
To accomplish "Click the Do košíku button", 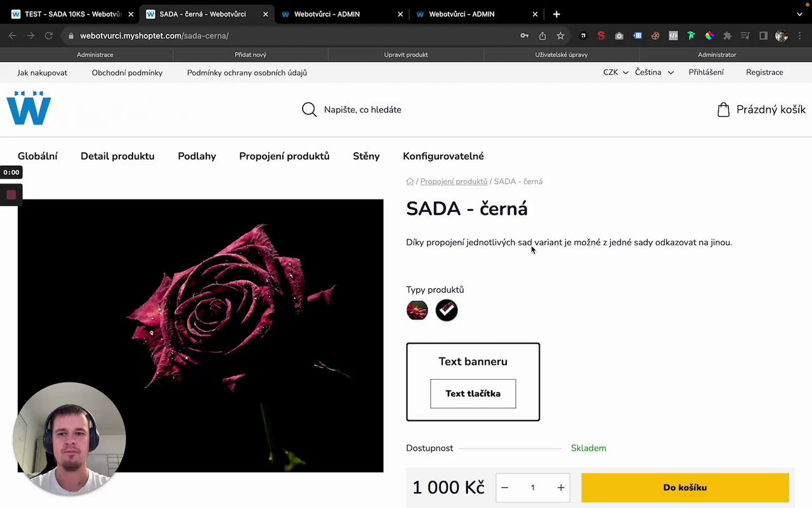I will click(x=685, y=488).
